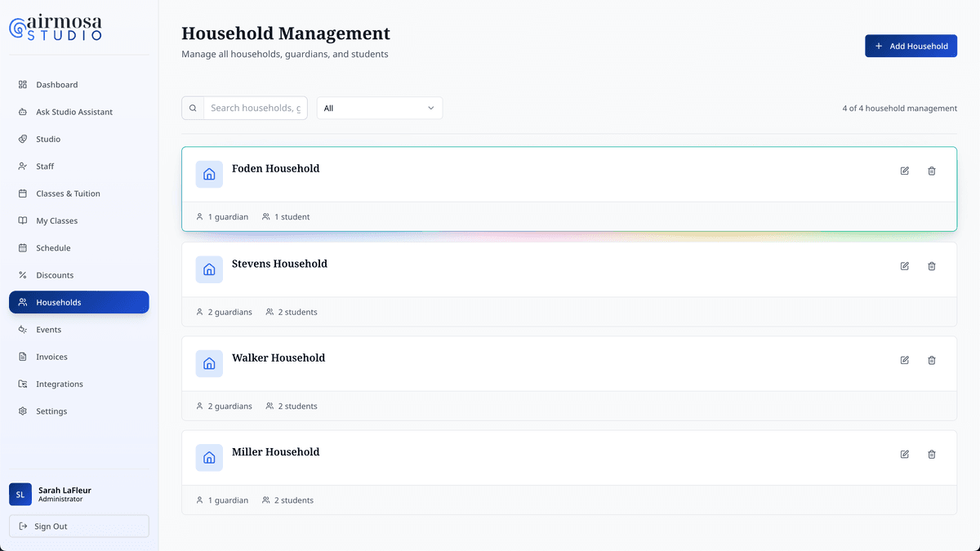
Task: Click the house icon on Walker Household
Action: (209, 363)
